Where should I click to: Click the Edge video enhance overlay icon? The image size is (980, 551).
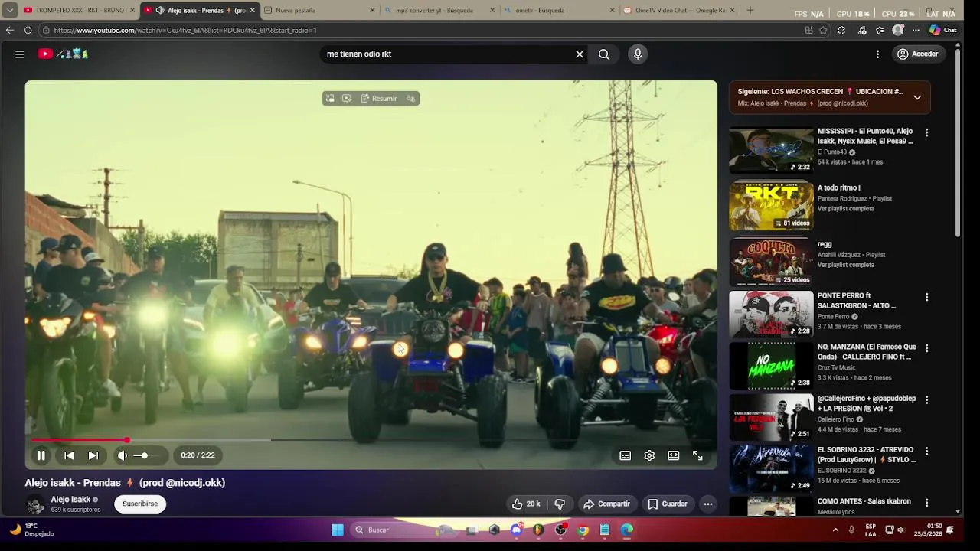coord(347,99)
